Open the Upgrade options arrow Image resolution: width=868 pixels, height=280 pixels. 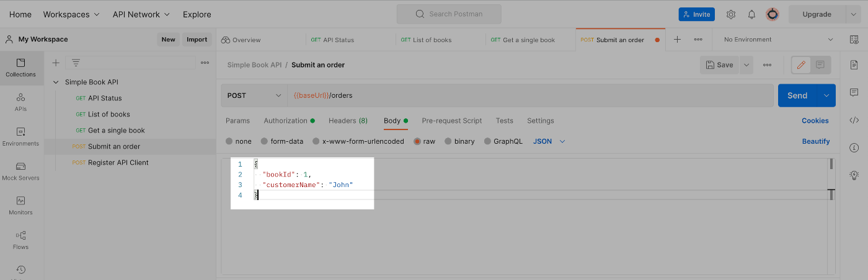[x=854, y=14]
